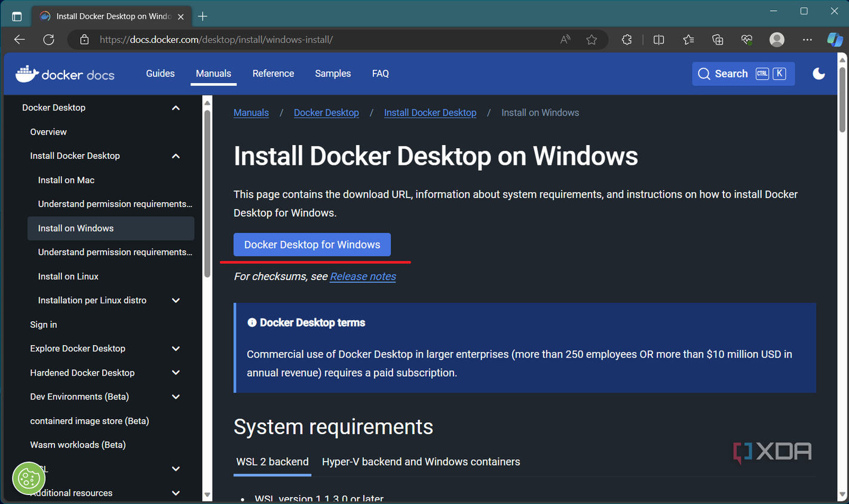Open the Copilot sidebar icon
Viewport: 849px width, 504px height.
click(x=835, y=39)
